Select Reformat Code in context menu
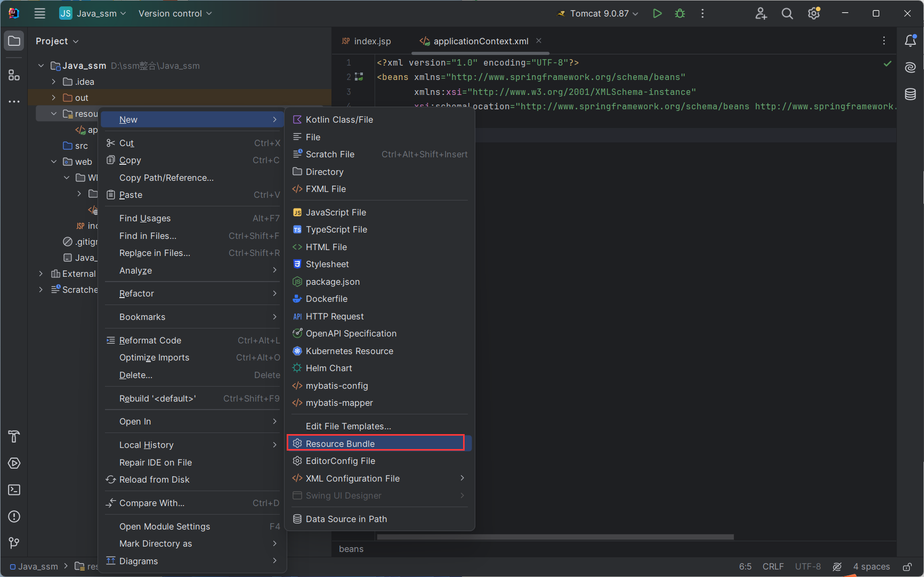 pos(150,340)
